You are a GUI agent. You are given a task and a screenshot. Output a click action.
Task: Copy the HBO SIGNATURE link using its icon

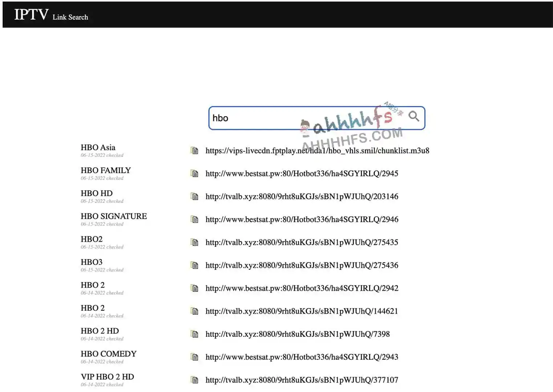pos(195,219)
